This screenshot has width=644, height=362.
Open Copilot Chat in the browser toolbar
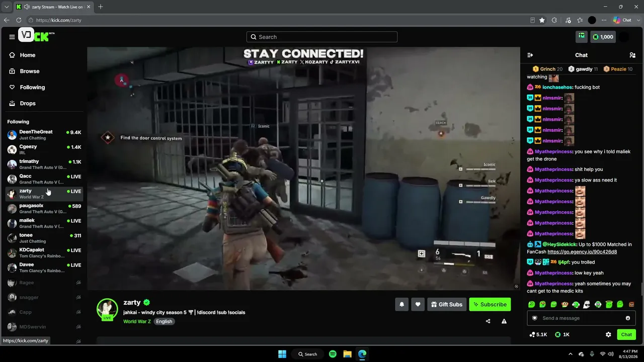pyautogui.click(x=622, y=20)
